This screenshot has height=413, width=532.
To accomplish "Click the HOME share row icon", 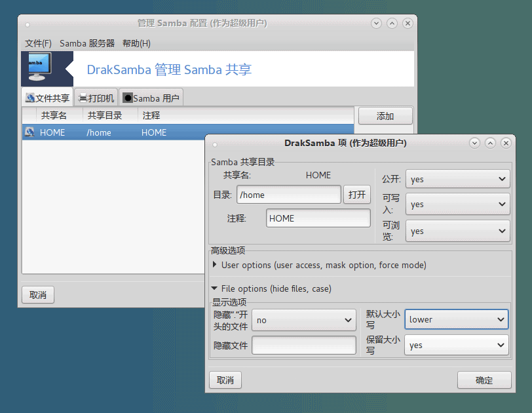I will [30, 132].
